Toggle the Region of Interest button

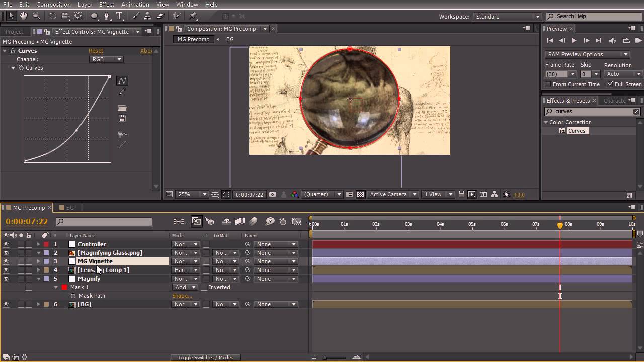pyautogui.click(x=349, y=194)
